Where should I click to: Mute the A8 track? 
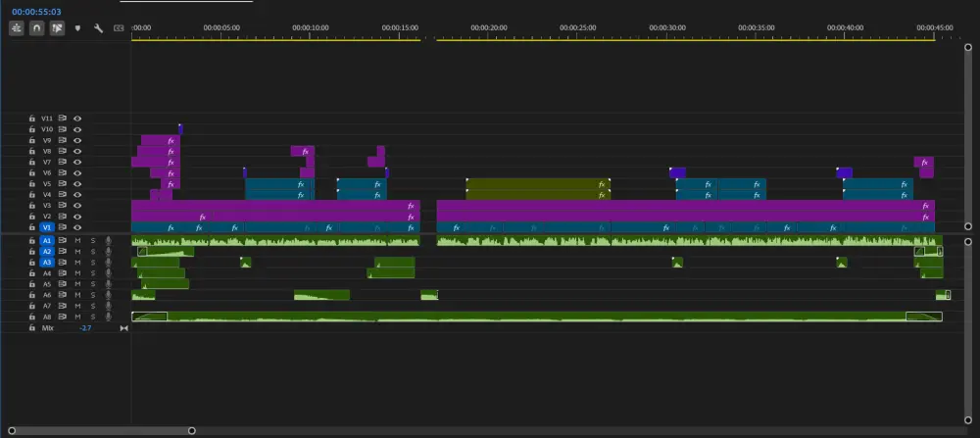click(78, 316)
